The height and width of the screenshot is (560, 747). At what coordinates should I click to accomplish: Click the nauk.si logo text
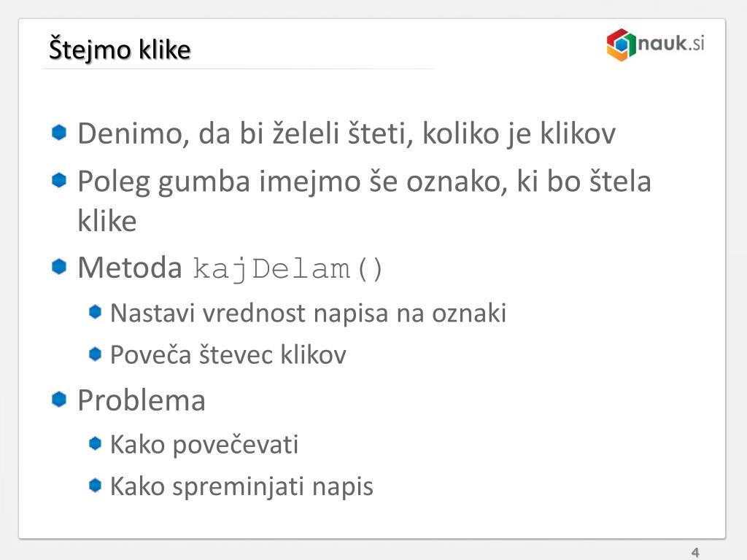coord(671,43)
